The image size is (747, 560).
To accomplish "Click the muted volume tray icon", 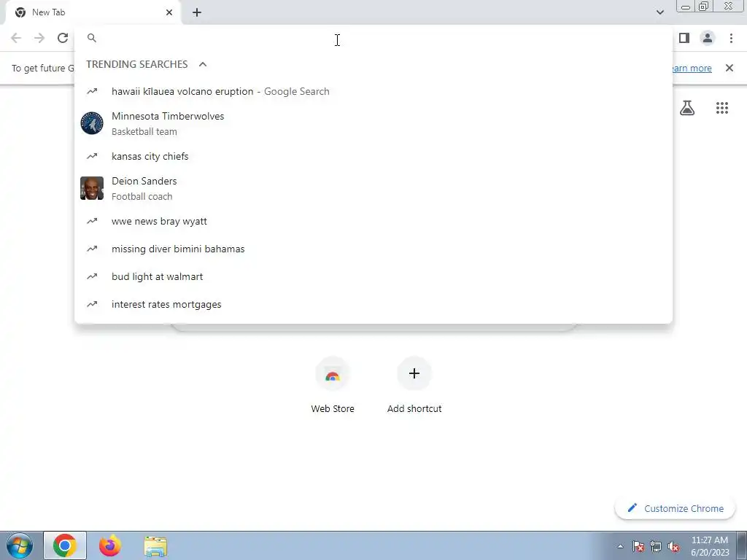I will point(673,546).
